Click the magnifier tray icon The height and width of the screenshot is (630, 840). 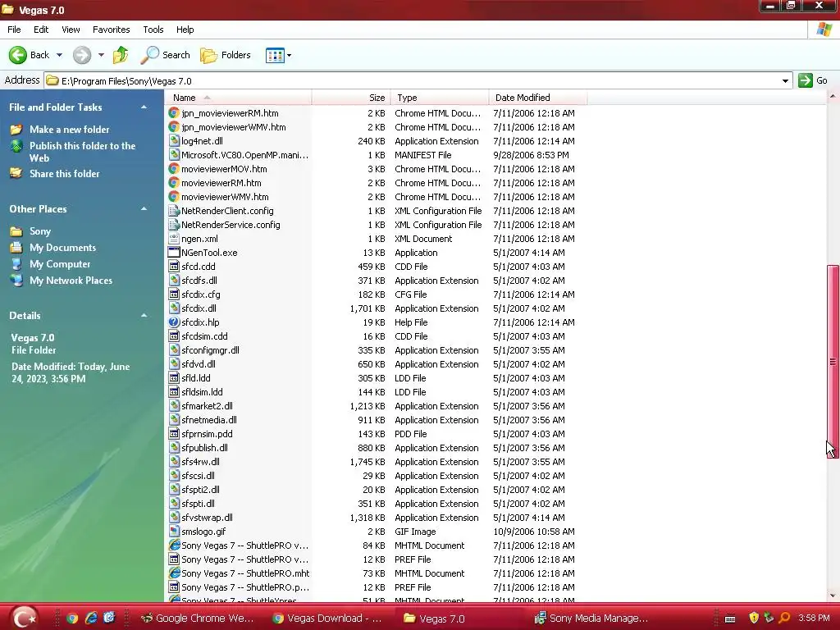784,619
